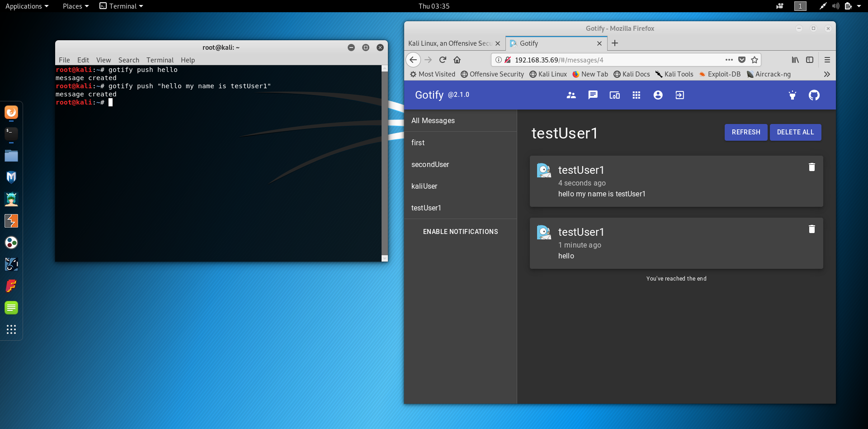Open the Gotify account user icon
The width and height of the screenshot is (868, 429).
pyautogui.click(x=658, y=95)
